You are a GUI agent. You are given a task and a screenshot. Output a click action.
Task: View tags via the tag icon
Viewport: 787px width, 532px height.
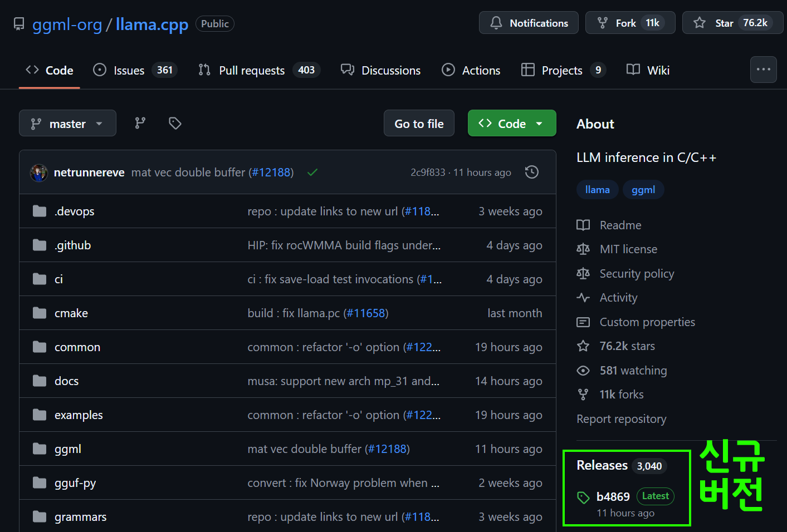175,123
